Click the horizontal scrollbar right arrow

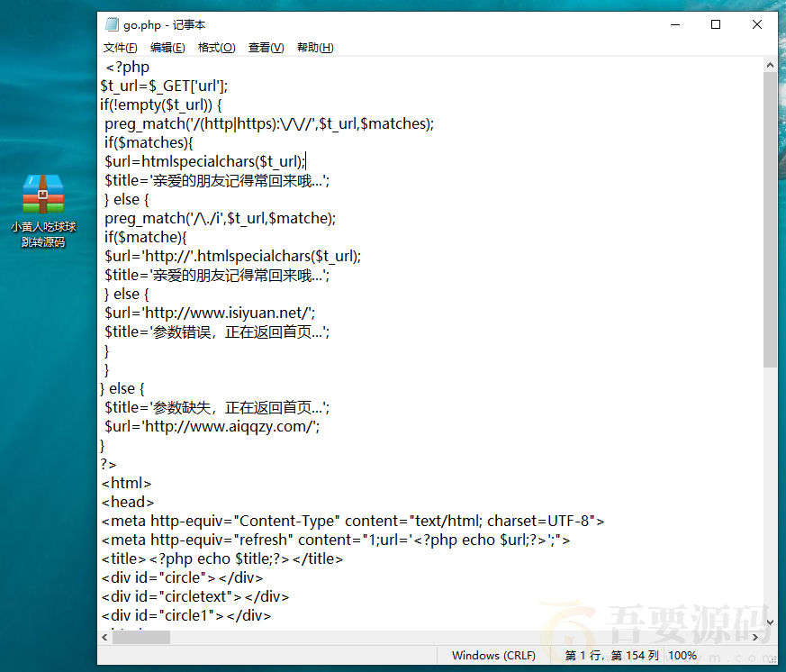pyautogui.click(x=755, y=638)
